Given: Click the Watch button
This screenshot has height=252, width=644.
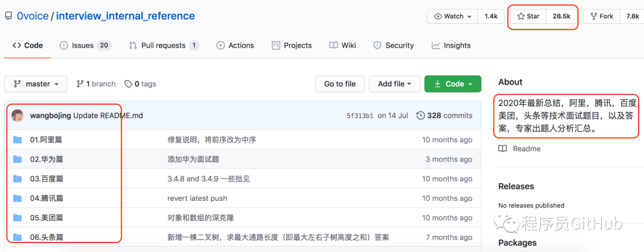Looking at the screenshot, I should coord(453,17).
